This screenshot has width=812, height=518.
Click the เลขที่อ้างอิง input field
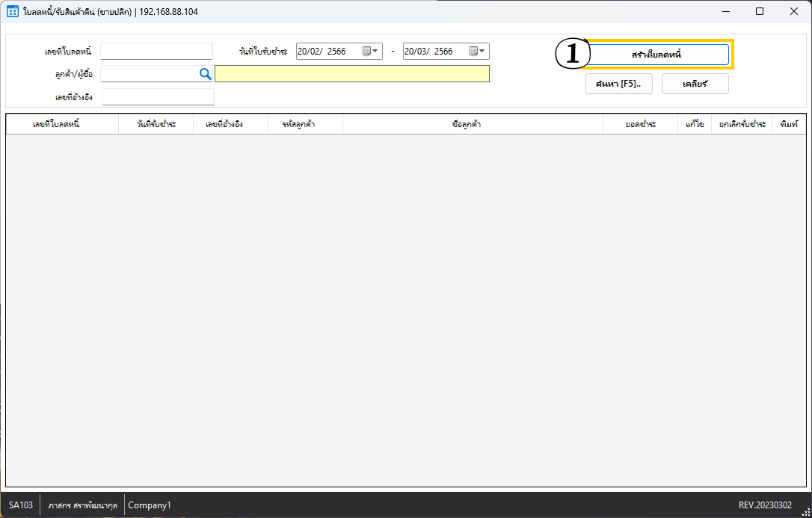coord(158,97)
